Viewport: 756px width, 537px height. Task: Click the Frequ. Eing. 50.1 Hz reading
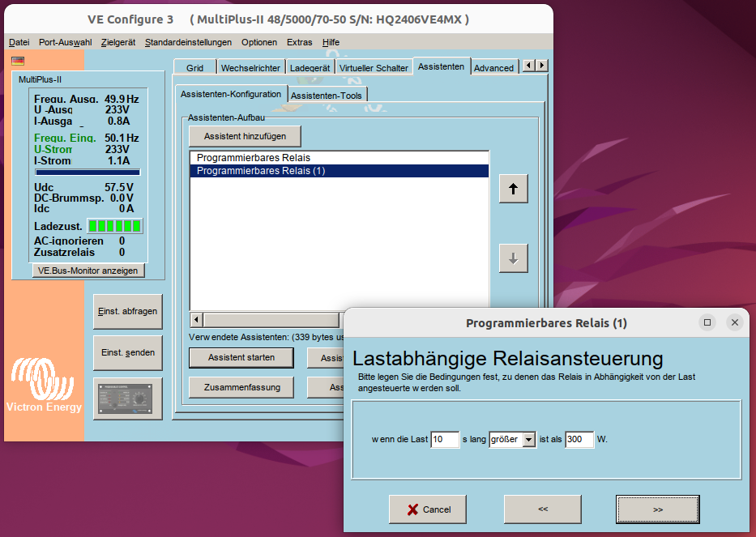(x=87, y=138)
